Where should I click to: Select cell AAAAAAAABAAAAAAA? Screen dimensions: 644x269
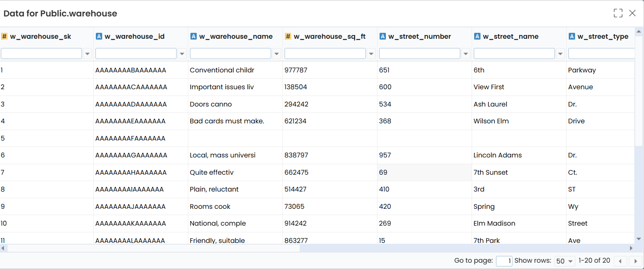[x=141, y=70]
